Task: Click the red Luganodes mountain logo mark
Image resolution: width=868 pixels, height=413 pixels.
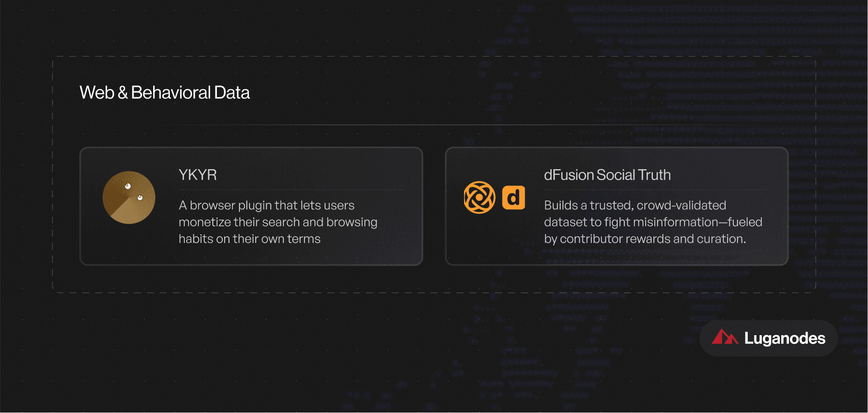Action: 725,337
